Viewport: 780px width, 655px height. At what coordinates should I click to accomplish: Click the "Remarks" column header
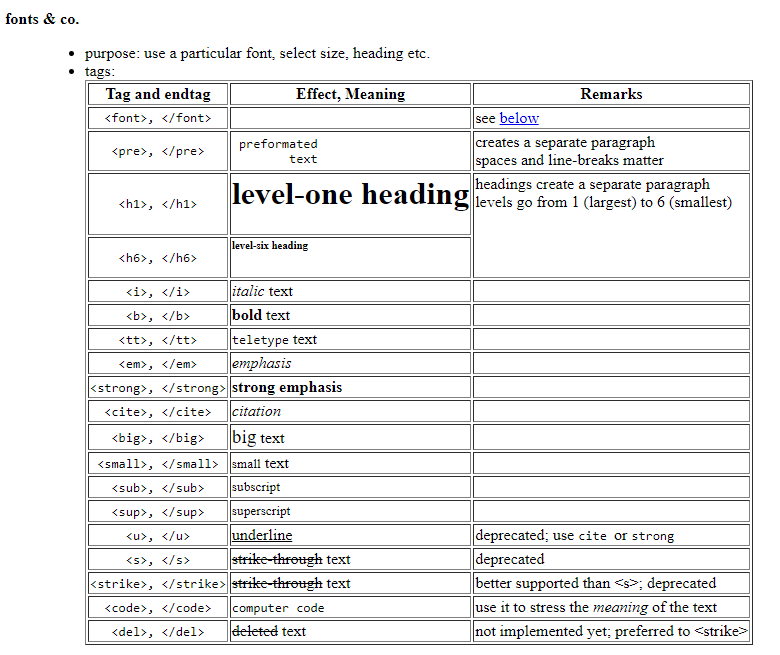click(611, 94)
